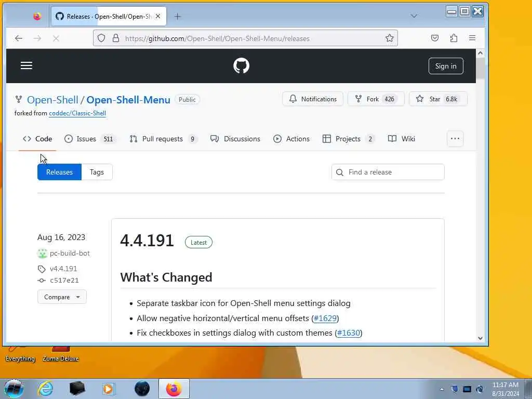Launch Internet Explorer from the taskbar
The height and width of the screenshot is (399, 532).
coord(45,389)
